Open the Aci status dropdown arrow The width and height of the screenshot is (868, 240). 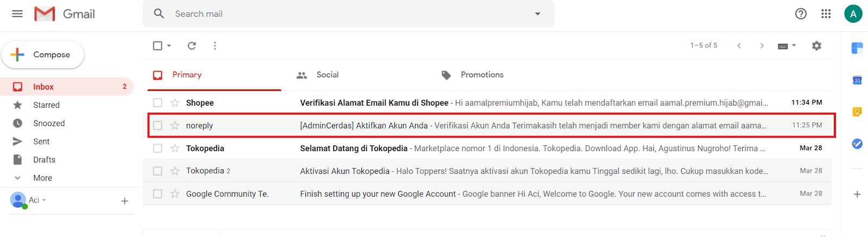tap(44, 200)
